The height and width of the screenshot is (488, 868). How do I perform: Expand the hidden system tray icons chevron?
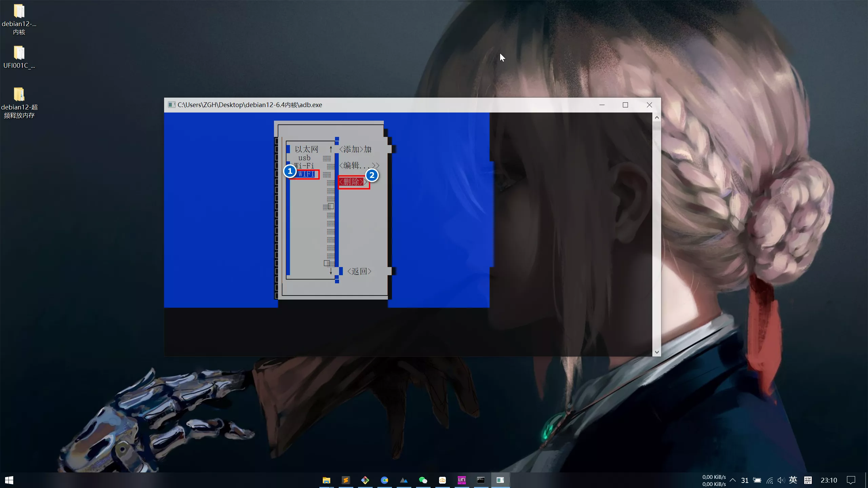(732, 480)
